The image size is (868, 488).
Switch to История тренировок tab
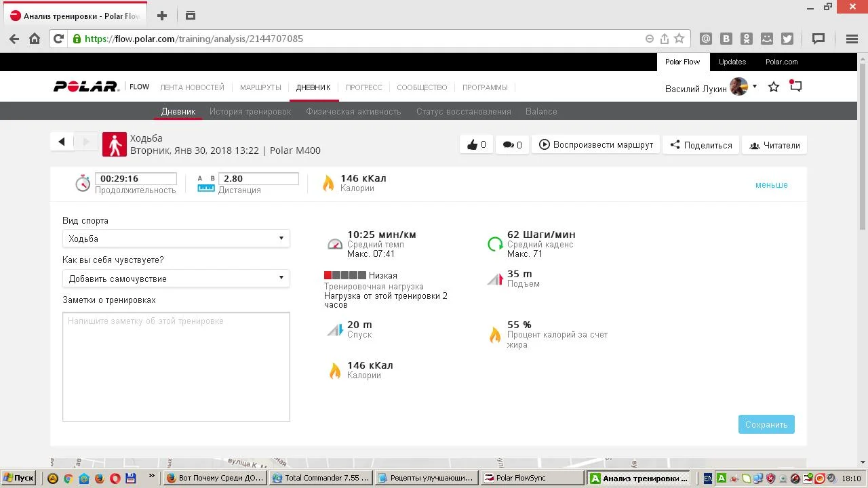tap(250, 112)
